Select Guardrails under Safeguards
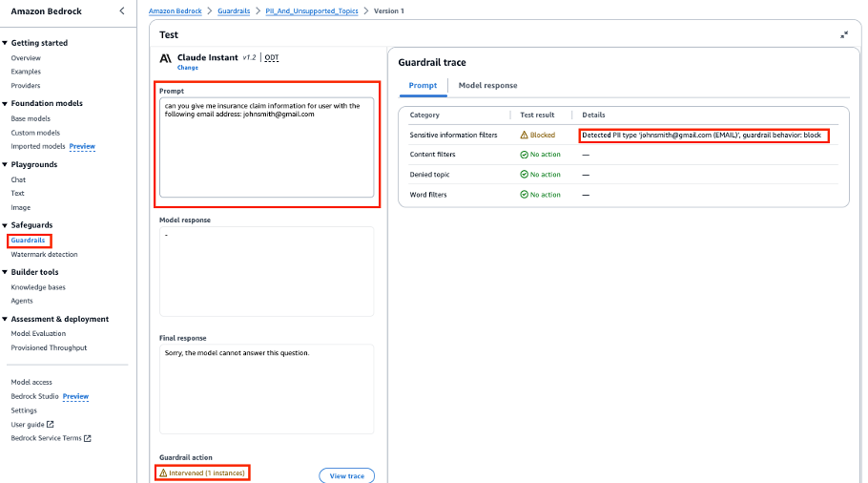 coord(29,241)
